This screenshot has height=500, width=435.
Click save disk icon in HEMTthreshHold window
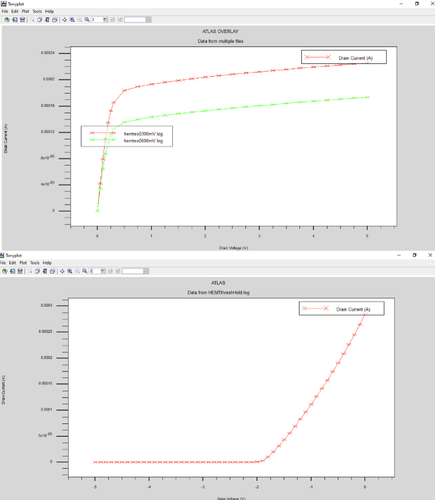(x=20, y=271)
